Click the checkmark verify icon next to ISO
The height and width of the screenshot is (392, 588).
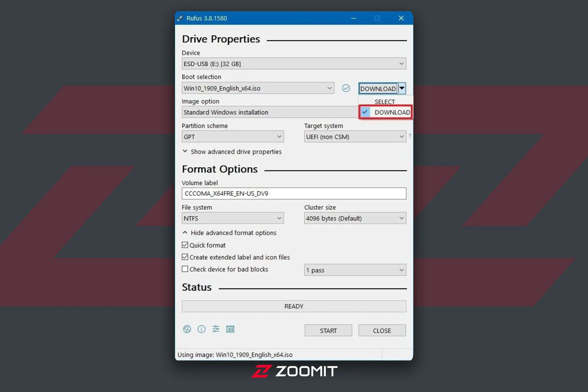(x=346, y=88)
